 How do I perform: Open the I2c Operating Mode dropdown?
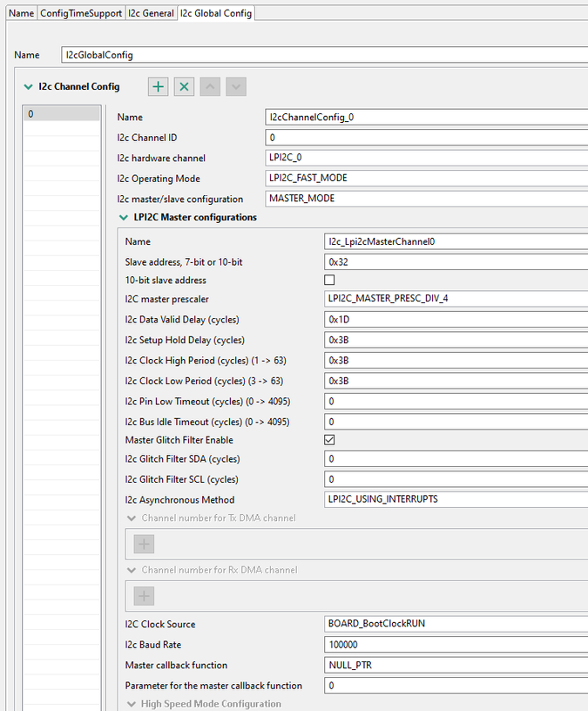click(426, 179)
